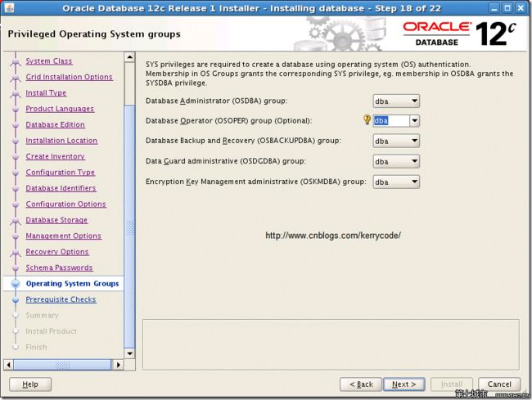532x400 pixels.
Task: Click the empty message area at bottom
Action: [331, 344]
